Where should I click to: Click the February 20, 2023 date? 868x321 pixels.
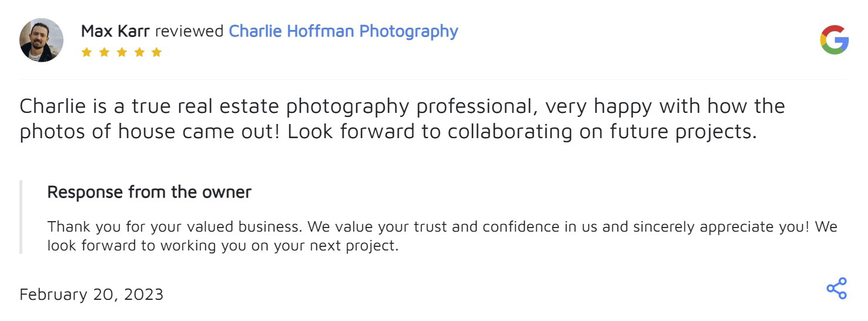point(92,294)
